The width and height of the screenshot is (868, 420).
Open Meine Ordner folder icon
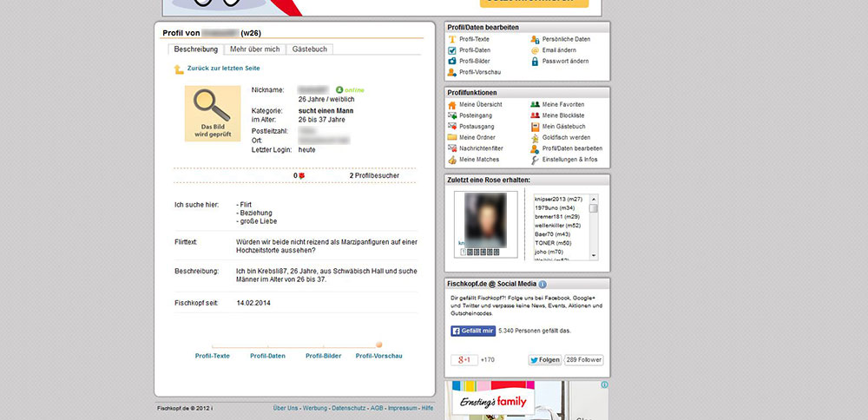(x=451, y=137)
